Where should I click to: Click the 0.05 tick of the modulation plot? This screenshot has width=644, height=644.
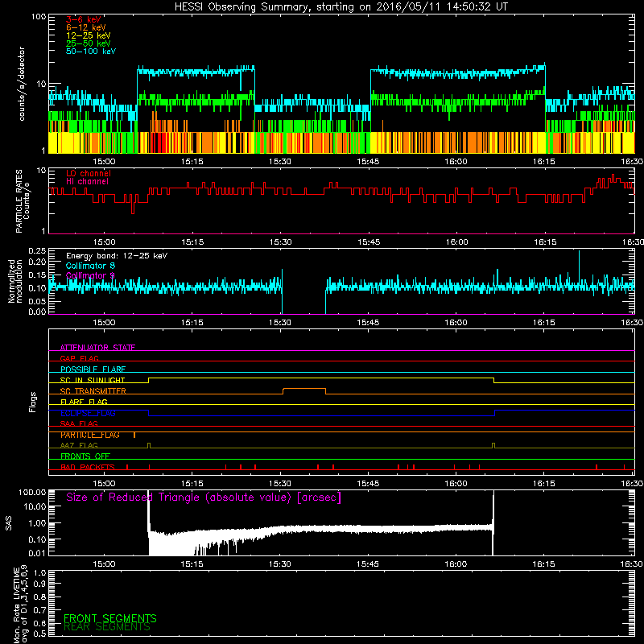click(x=37, y=301)
